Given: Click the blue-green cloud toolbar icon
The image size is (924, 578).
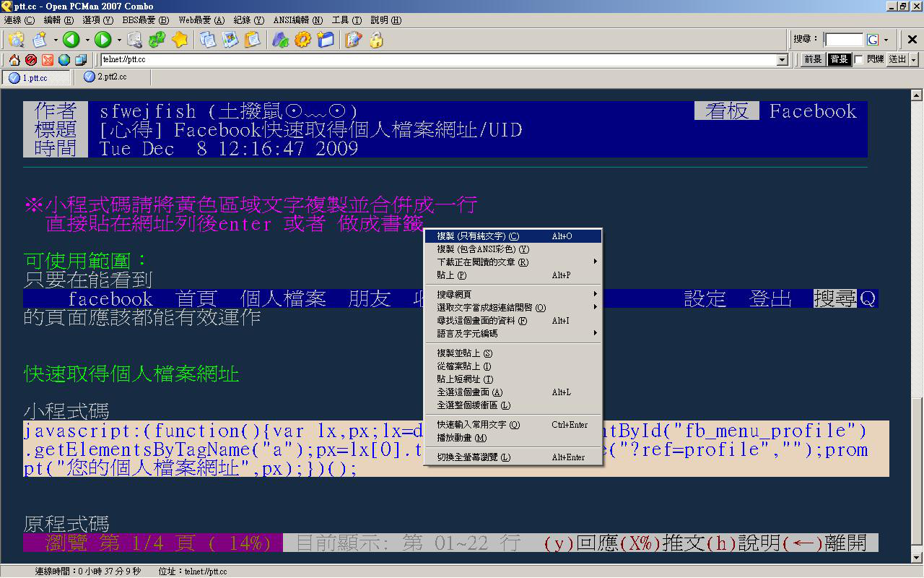Looking at the screenshot, I should (280, 40).
